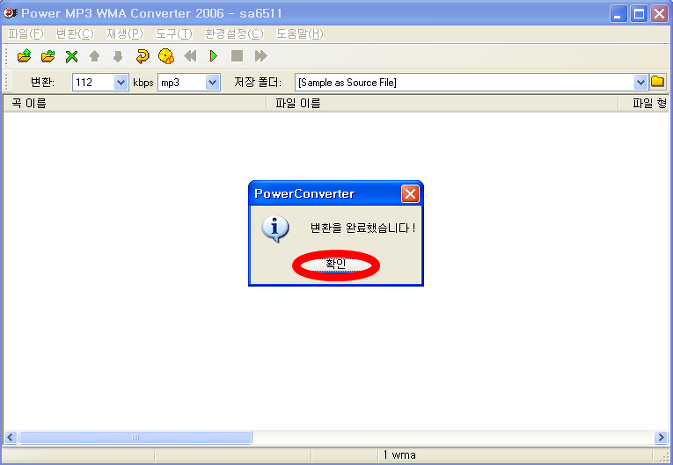This screenshot has height=465, width=673.
Task: Click the fast forward next track button
Action: (x=261, y=56)
